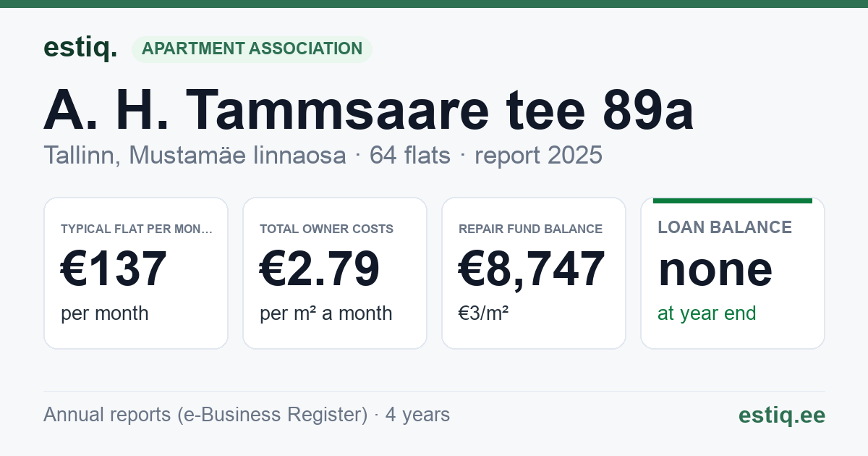Click the REPAIR FUND BALANCE label
Viewport: 868px width, 456px height.
tap(530, 229)
